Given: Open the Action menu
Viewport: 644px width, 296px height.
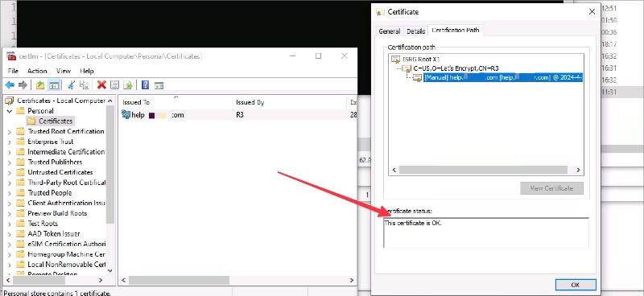Looking at the screenshot, I should pyautogui.click(x=37, y=71).
